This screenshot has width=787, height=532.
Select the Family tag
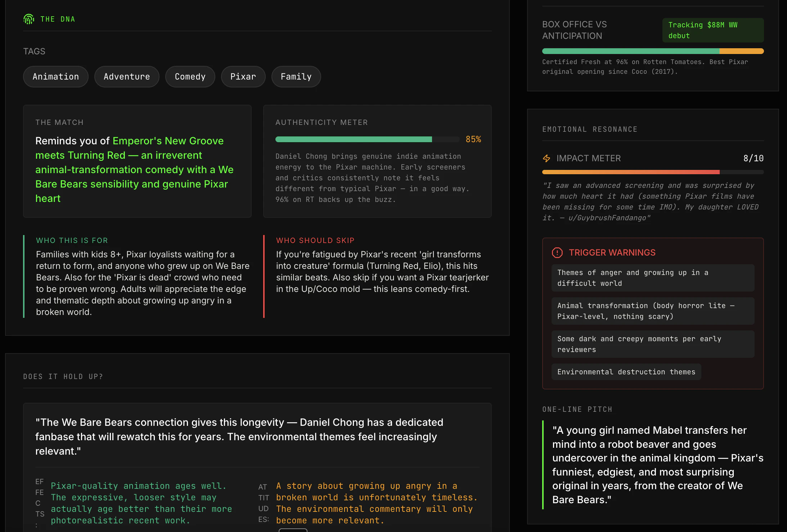(296, 76)
